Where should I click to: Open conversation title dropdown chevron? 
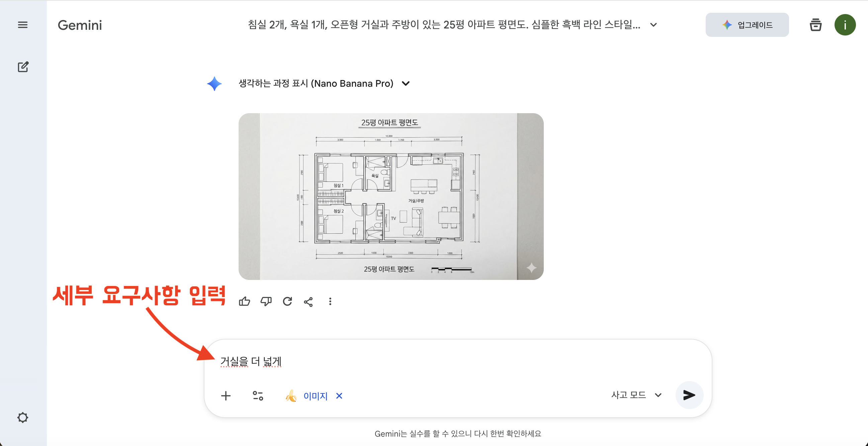click(x=654, y=25)
